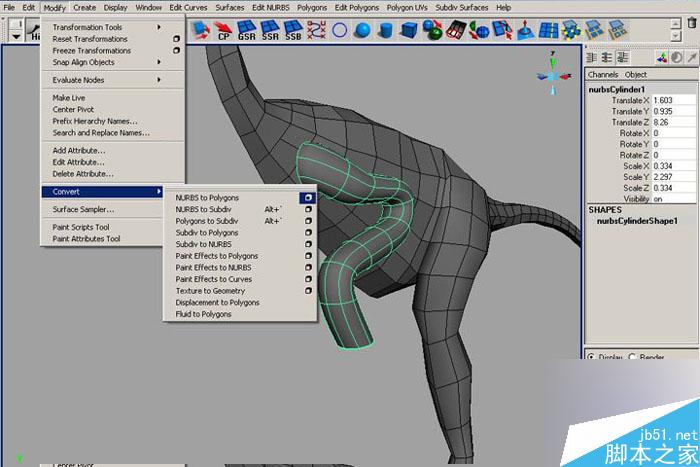
Task: Open option box for NURBS to Polygons
Action: point(308,197)
